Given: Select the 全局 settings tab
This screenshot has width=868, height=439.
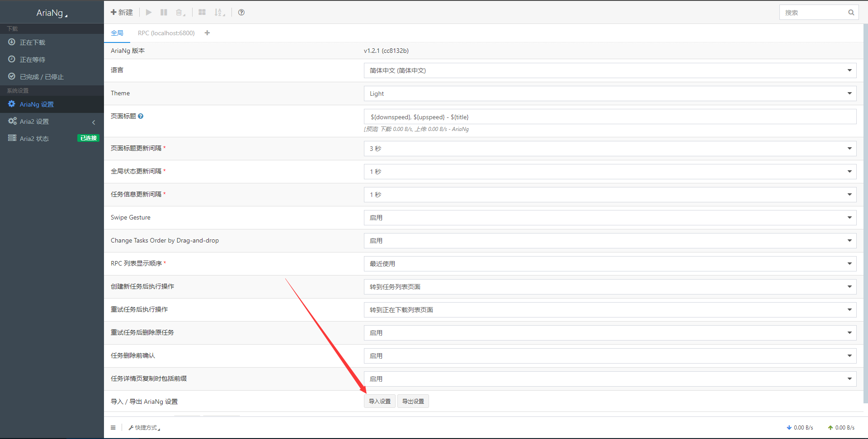Looking at the screenshot, I should pyautogui.click(x=117, y=33).
